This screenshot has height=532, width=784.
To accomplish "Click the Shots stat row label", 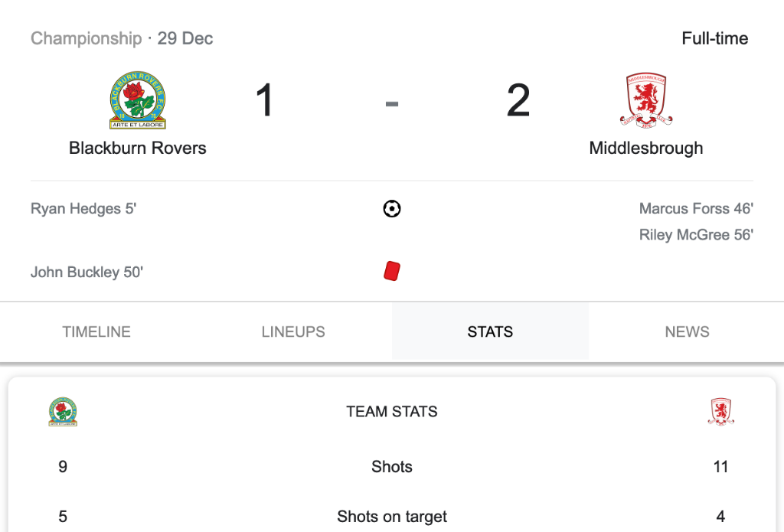I will coord(392,466).
